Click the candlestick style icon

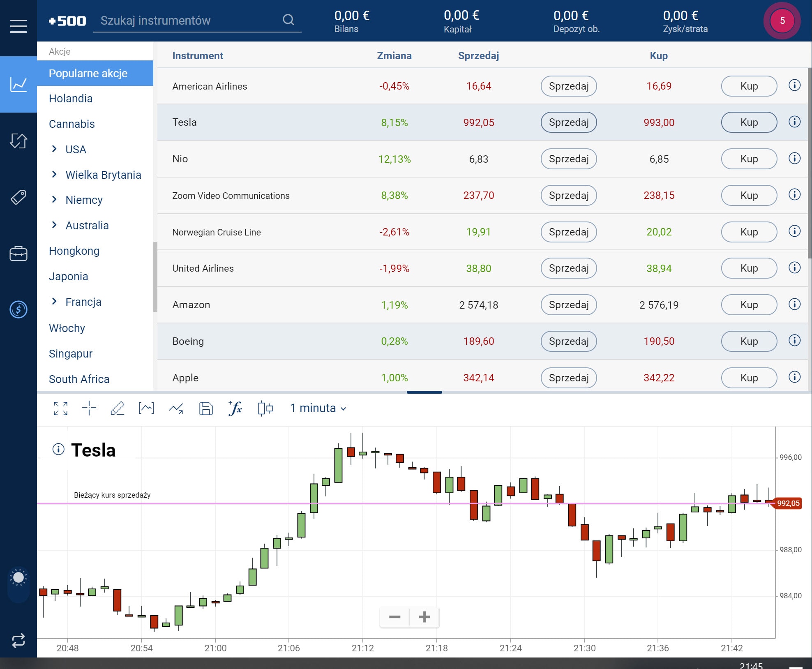coord(265,408)
